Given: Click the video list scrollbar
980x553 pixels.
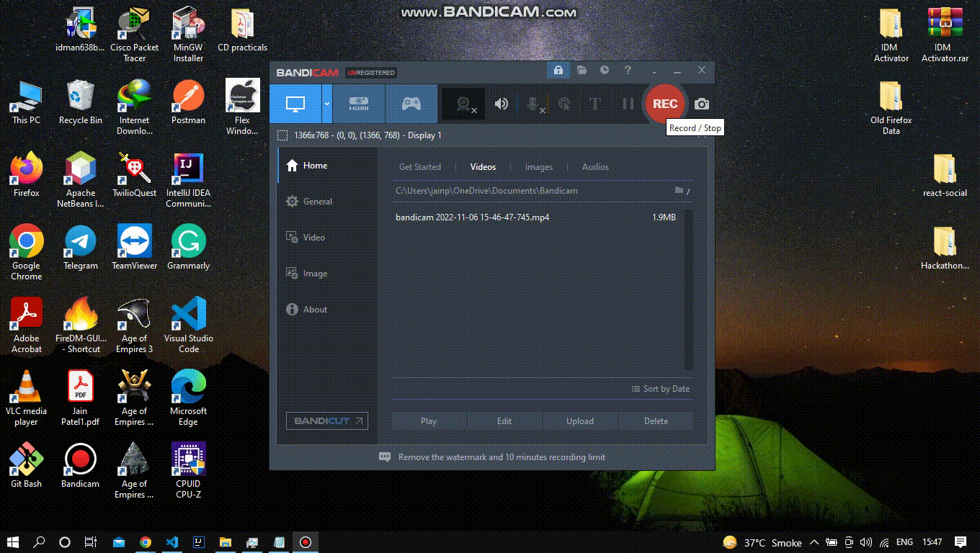Looking at the screenshot, I should click(688, 289).
